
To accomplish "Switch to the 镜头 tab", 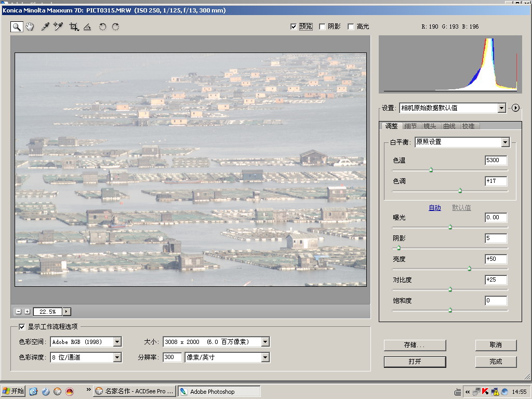I will tap(430, 126).
